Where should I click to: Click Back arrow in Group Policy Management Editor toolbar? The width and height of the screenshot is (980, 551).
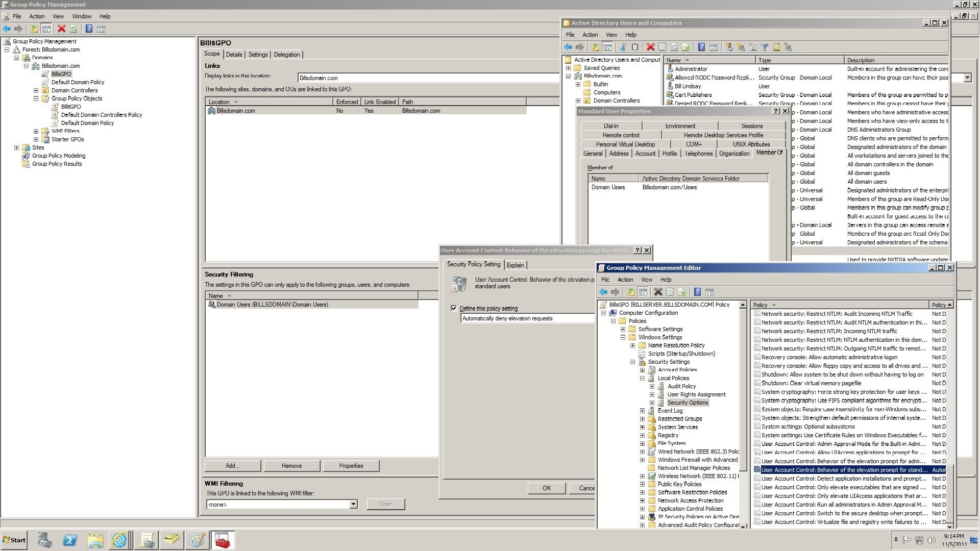pos(603,292)
